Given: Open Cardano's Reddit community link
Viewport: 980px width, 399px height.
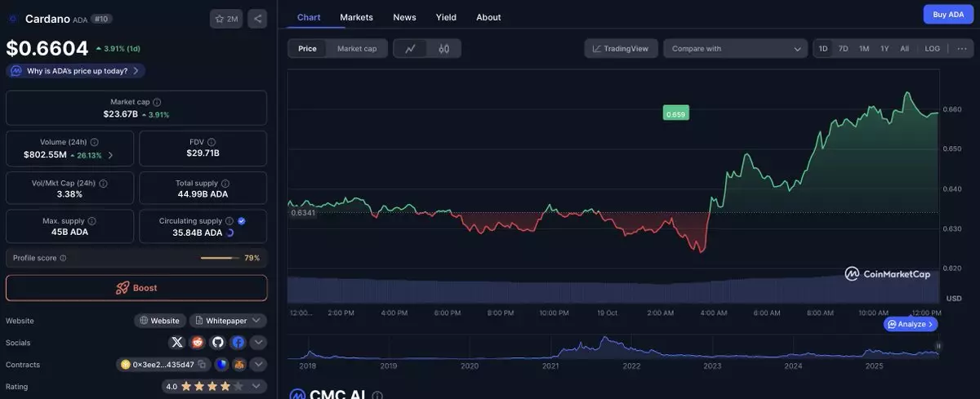Looking at the screenshot, I should click(x=197, y=343).
